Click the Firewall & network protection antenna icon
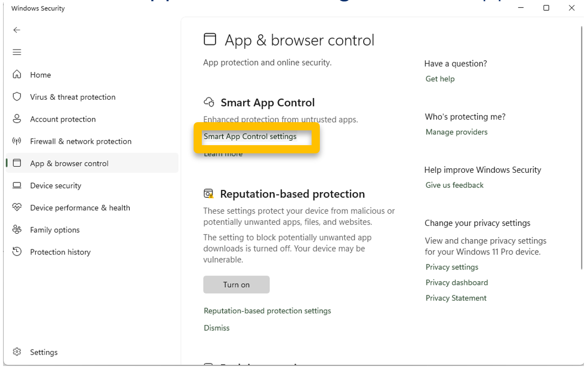Image resolution: width=588 pixels, height=367 pixels. coord(17,141)
